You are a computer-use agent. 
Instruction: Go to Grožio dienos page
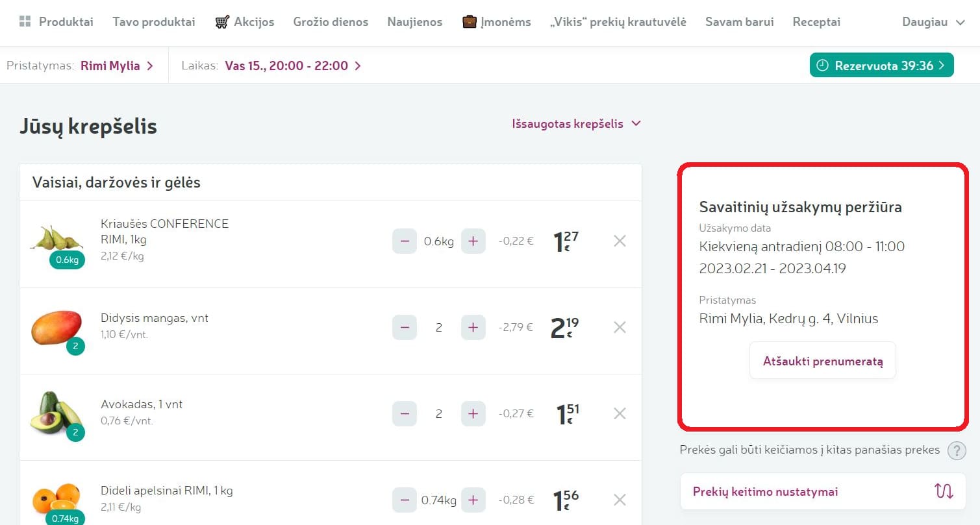(331, 22)
